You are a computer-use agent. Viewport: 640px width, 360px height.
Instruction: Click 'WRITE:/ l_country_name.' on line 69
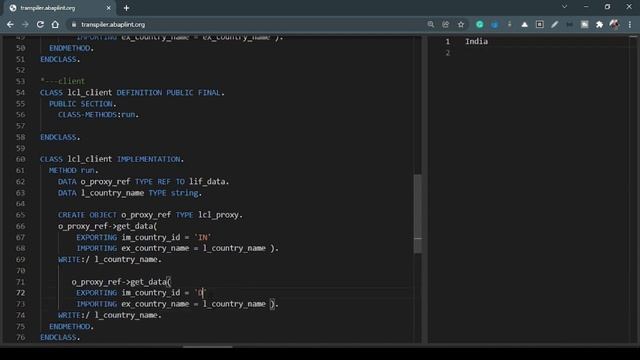tap(110, 260)
